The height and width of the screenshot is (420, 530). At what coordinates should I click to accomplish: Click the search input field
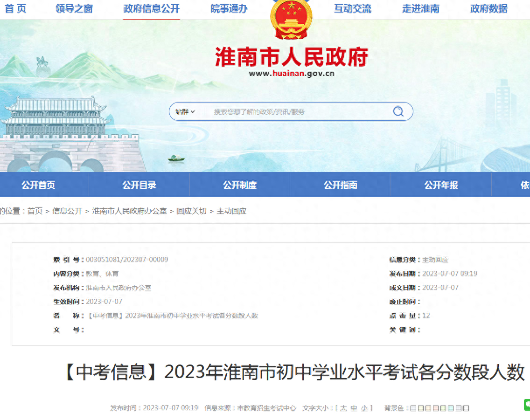point(299,112)
